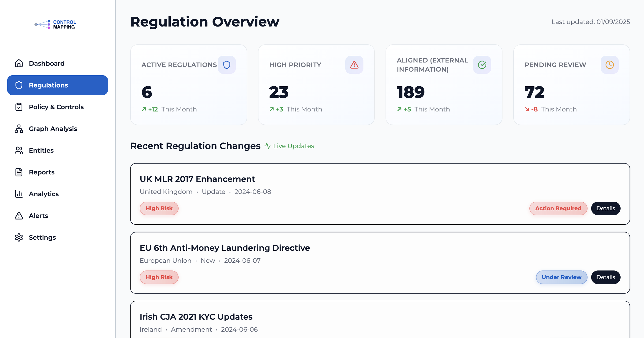The height and width of the screenshot is (338, 644).
Task: Open Details for UK MLR 2017 Enhancement
Action: point(605,208)
